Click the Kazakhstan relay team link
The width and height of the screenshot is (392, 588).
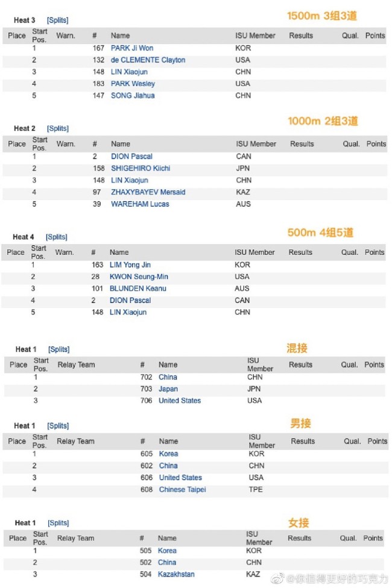click(x=176, y=575)
